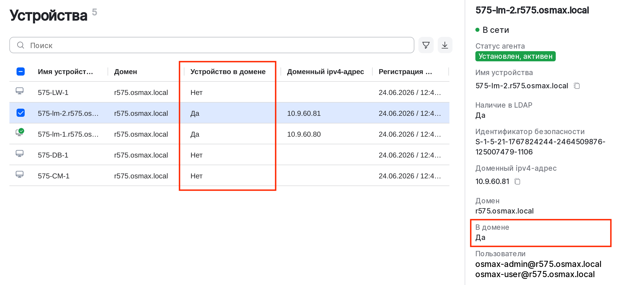
Task: Click the computer icon for 575-DB-1
Action: (20, 153)
